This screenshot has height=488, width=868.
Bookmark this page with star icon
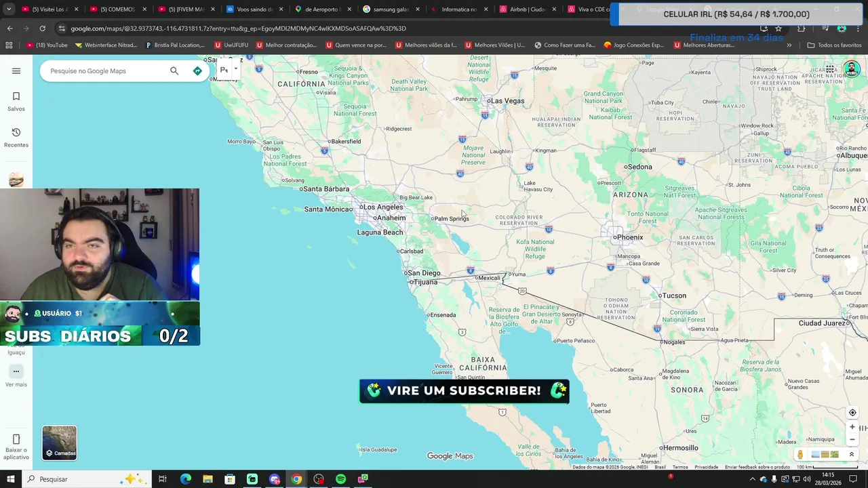coord(778,28)
